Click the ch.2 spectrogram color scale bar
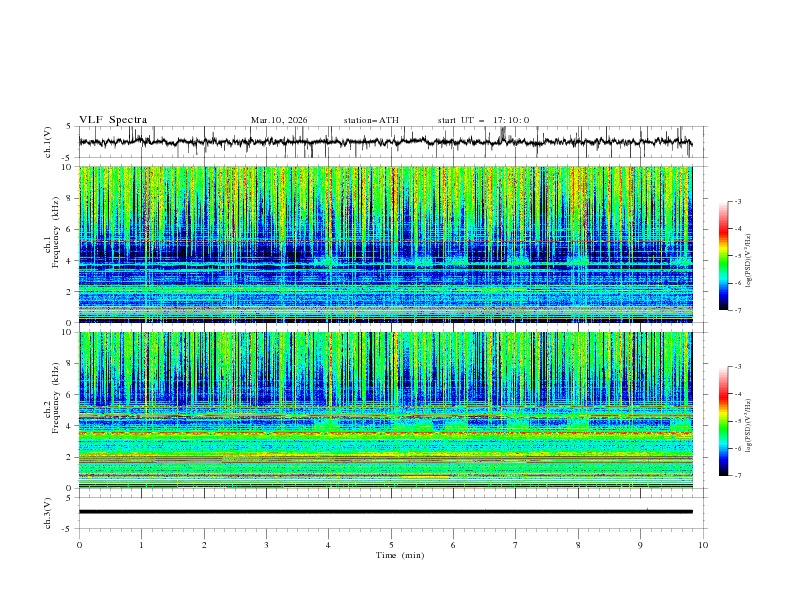The height and width of the screenshot is (612, 792). 724,421
